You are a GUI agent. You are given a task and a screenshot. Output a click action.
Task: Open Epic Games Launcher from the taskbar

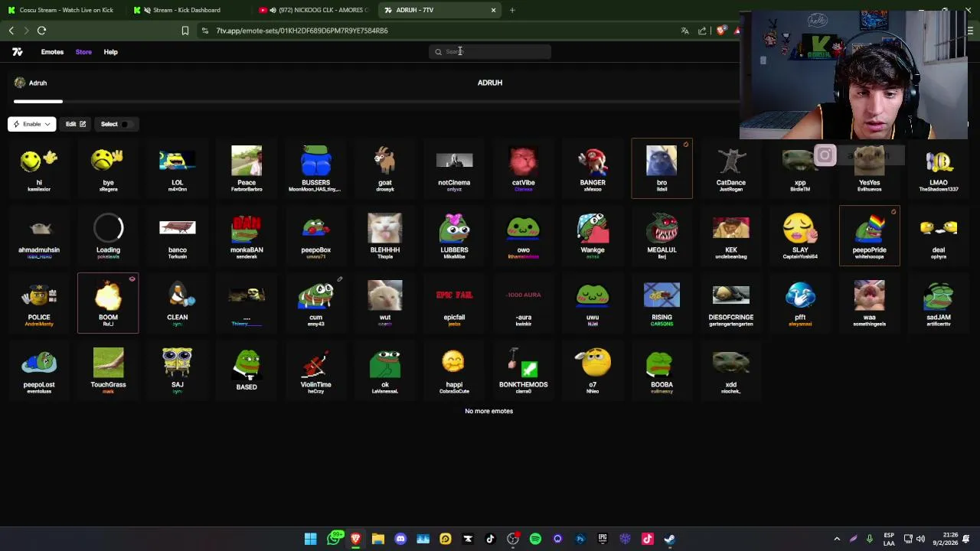603,539
